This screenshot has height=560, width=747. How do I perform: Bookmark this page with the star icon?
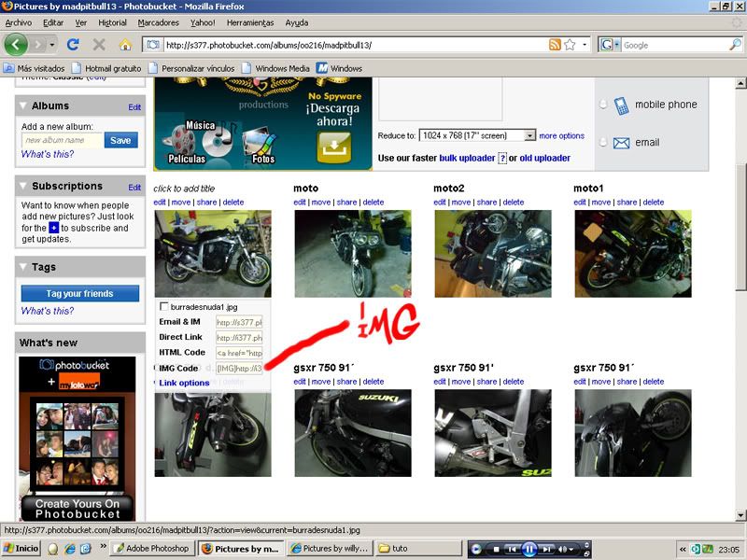click(x=570, y=45)
